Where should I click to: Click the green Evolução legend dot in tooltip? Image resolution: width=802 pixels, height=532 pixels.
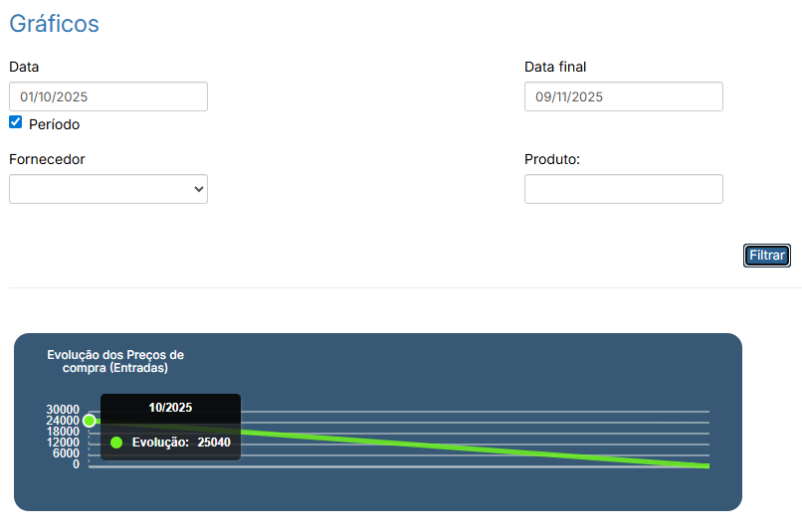(116, 443)
